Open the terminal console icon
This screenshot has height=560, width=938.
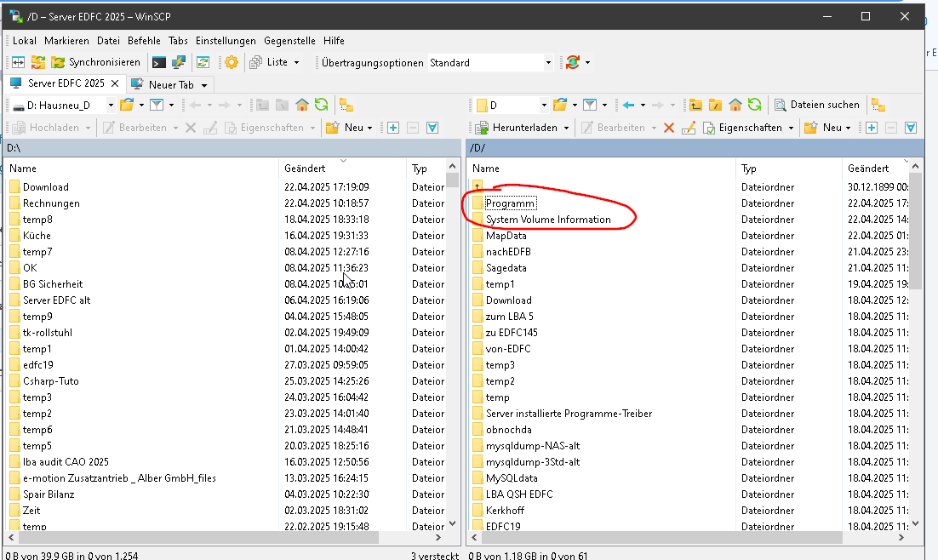pos(158,62)
